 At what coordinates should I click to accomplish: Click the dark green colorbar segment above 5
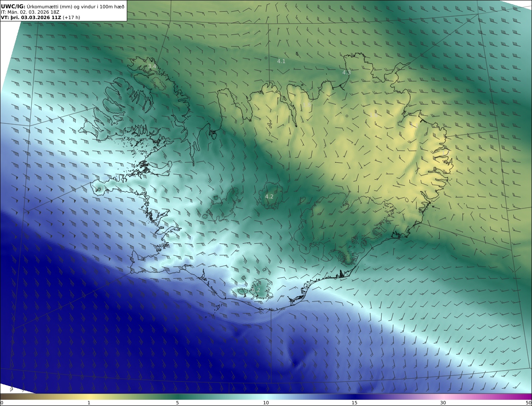pyautogui.click(x=177, y=396)
